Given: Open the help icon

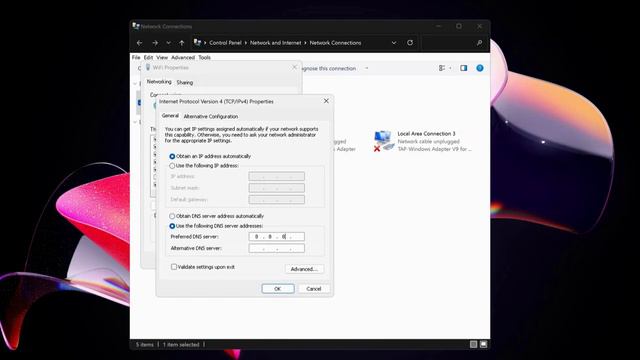Looking at the screenshot, I should [x=480, y=68].
